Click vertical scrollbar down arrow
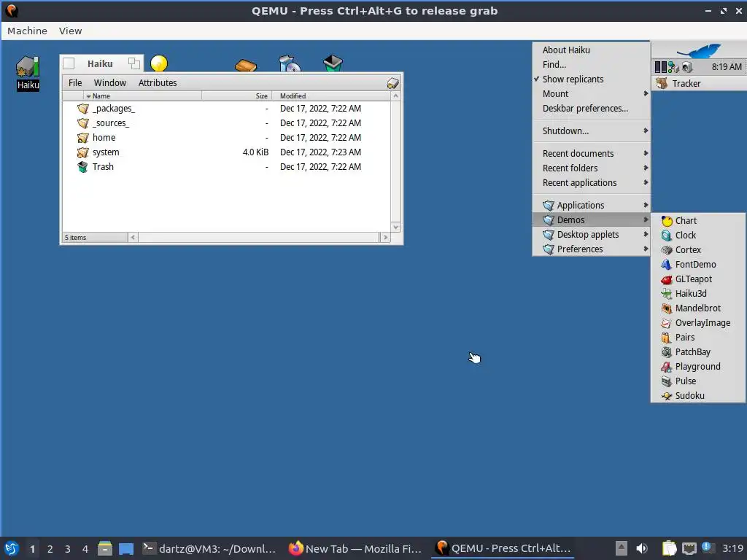The image size is (747, 560). tap(395, 227)
